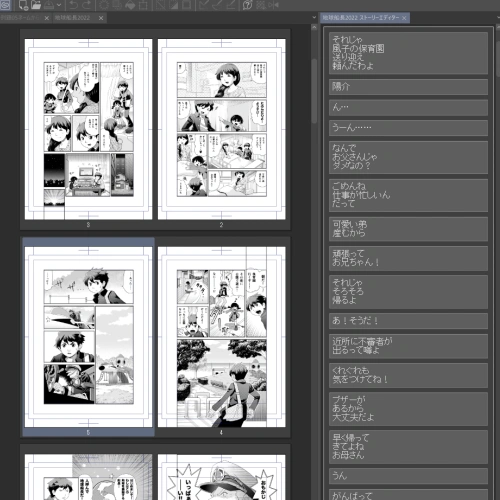
Task: Click grid-pattern icon next to help icon
Action: click(x=261, y=5)
